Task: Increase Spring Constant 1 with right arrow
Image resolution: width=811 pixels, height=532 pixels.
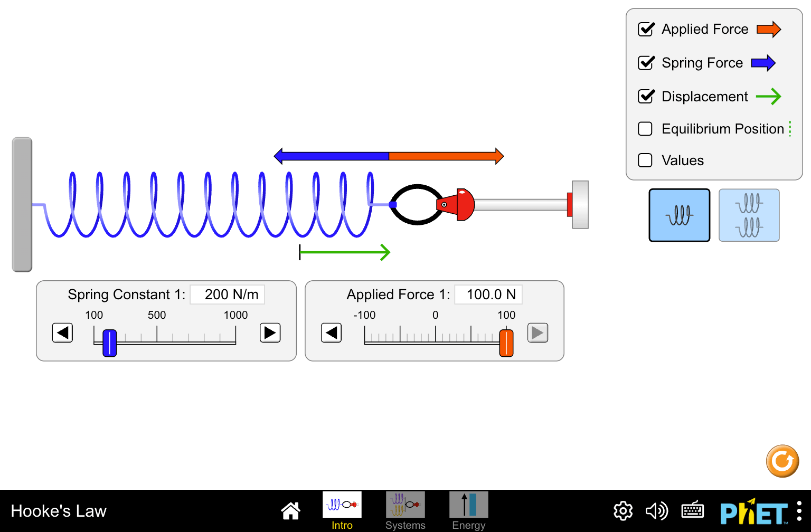Action: coord(270,333)
